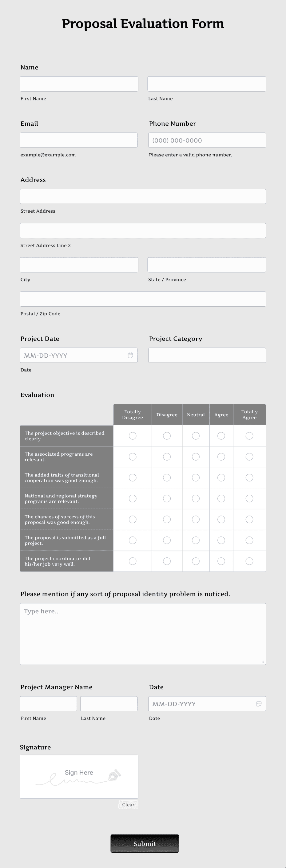Screen dimensions: 286x868
Task: Click the Street Address field
Action: pos(143,196)
